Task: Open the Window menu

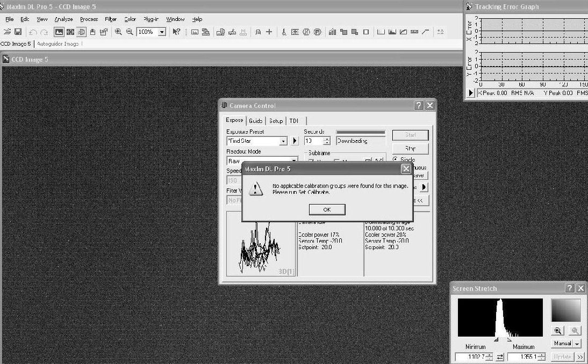Action: (x=175, y=19)
